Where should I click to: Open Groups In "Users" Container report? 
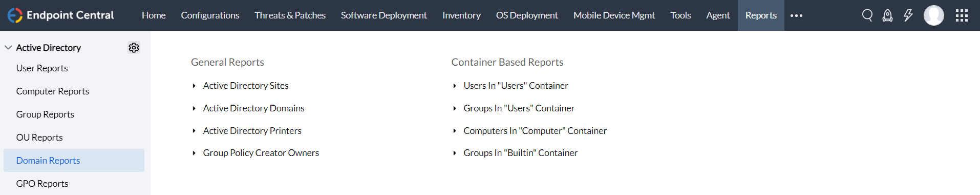point(519,108)
